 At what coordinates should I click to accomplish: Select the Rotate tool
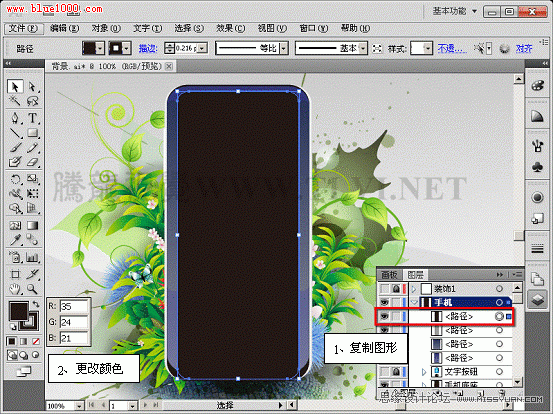15,179
